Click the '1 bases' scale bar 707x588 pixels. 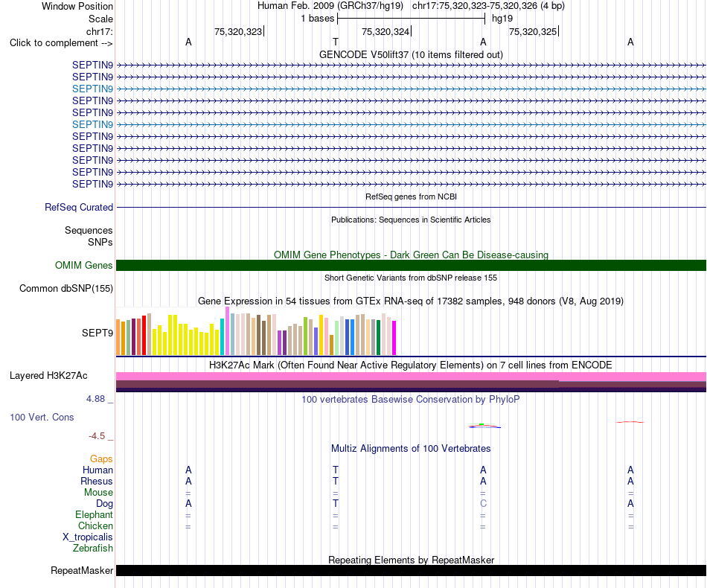coord(411,19)
